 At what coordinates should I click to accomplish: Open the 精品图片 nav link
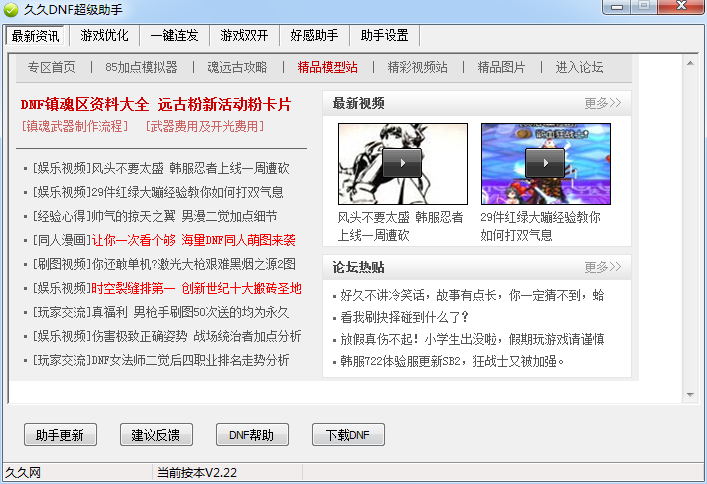click(x=501, y=68)
